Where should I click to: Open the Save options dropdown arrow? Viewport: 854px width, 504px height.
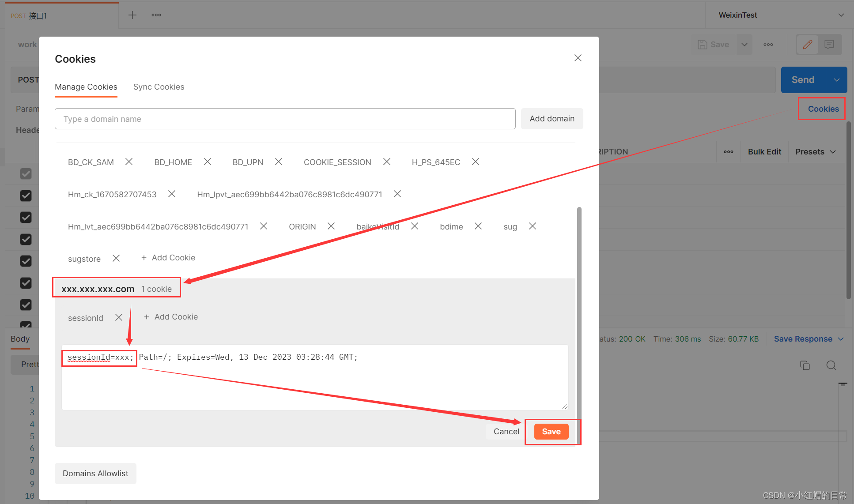click(x=744, y=45)
